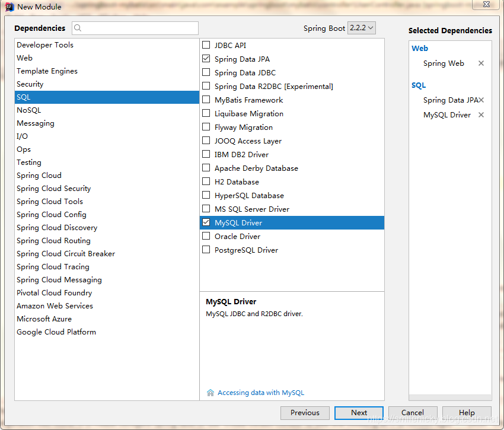Open the Spring Cloud Security category
This screenshot has height=430, width=504.
pyautogui.click(x=107, y=189)
